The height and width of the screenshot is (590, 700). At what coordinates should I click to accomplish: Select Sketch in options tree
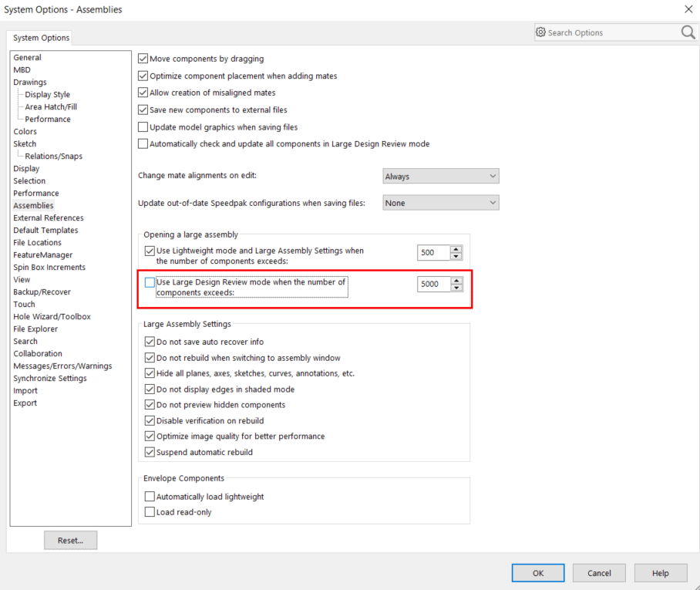25,143
